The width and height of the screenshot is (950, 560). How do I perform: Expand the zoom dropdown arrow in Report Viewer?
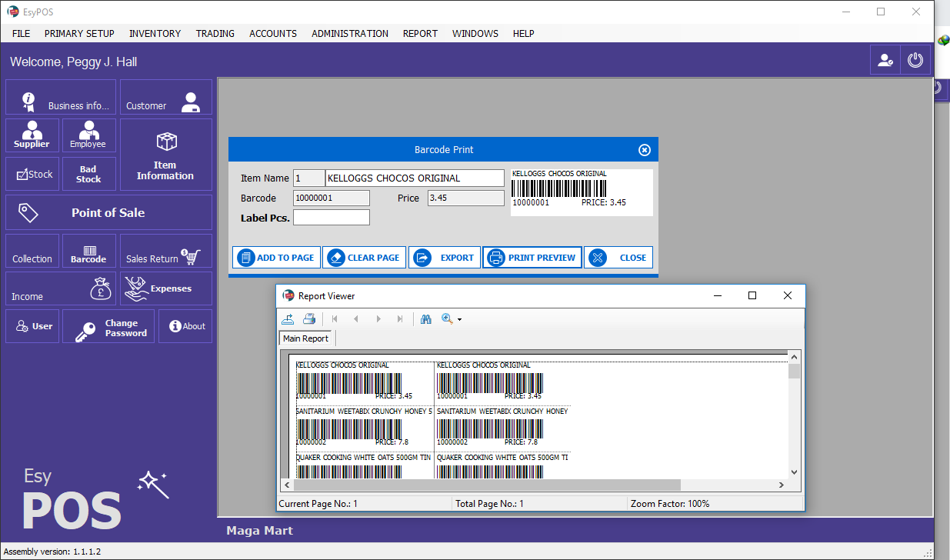pyautogui.click(x=459, y=320)
